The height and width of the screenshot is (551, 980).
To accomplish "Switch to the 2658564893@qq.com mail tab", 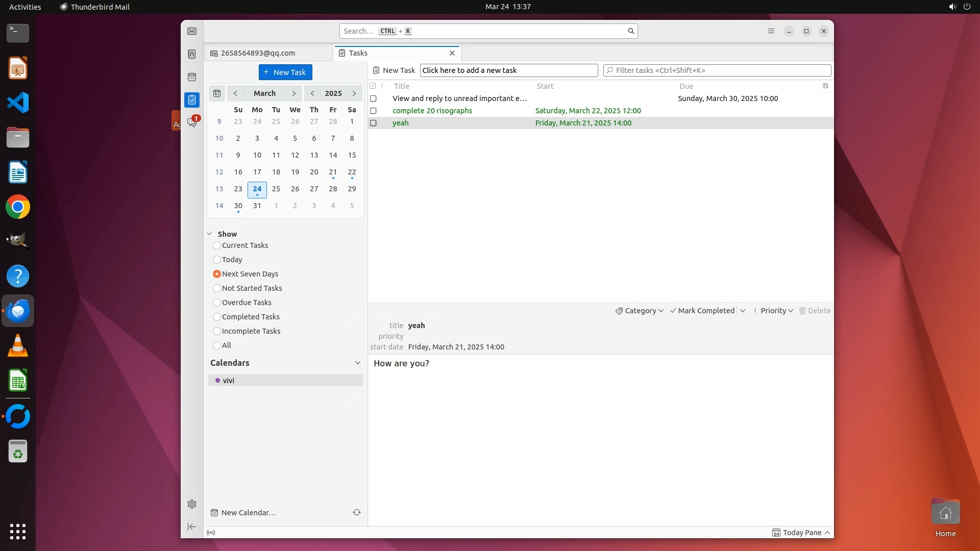I will pos(258,53).
